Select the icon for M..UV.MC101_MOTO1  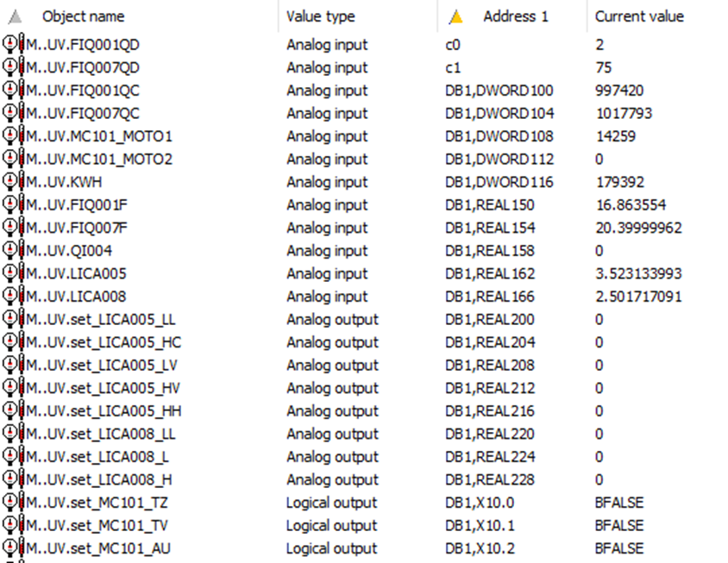pos(14,135)
